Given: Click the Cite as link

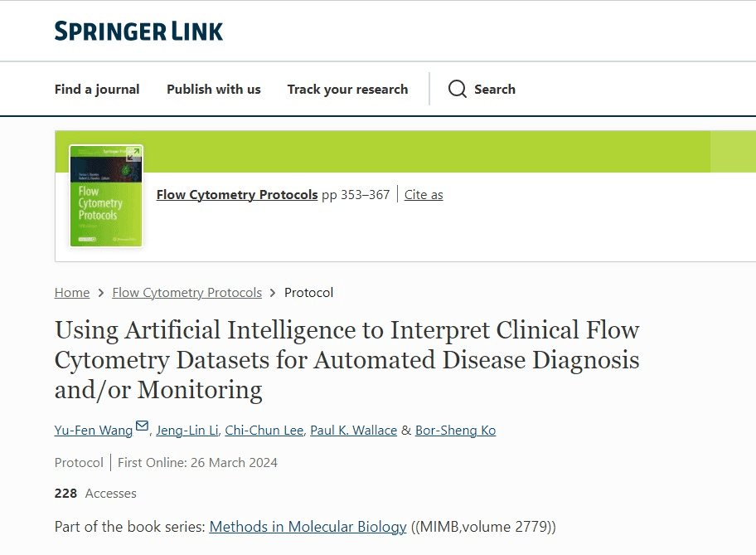Looking at the screenshot, I should click(x=423, y=194).
